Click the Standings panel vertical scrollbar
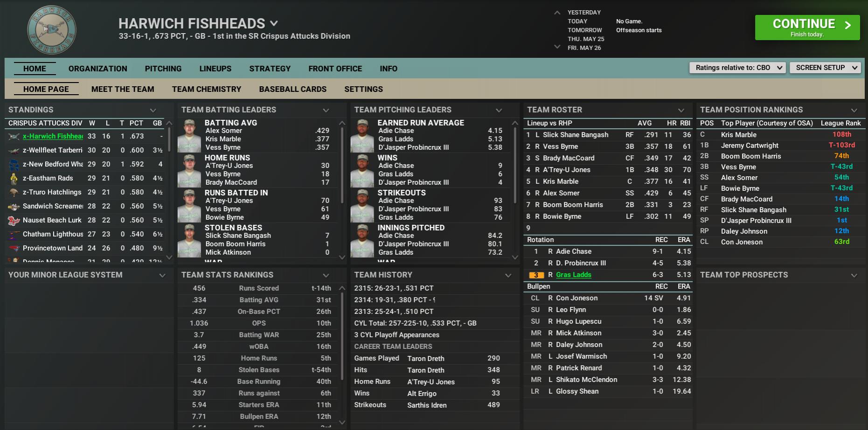This screenshot has width=868, height=430. click(169, 140)
